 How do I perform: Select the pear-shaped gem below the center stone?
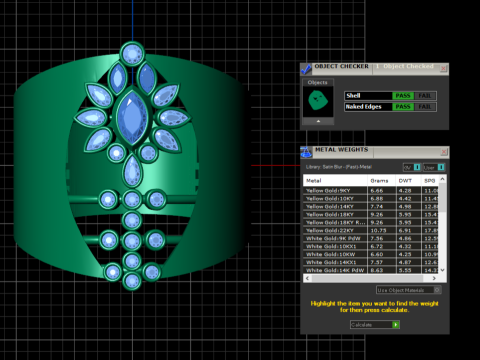[132, 170]
